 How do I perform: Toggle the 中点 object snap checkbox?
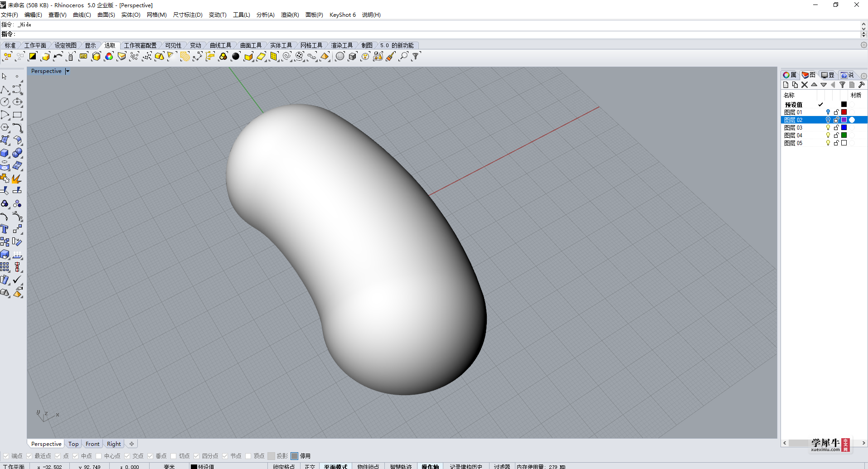[76, 456]
